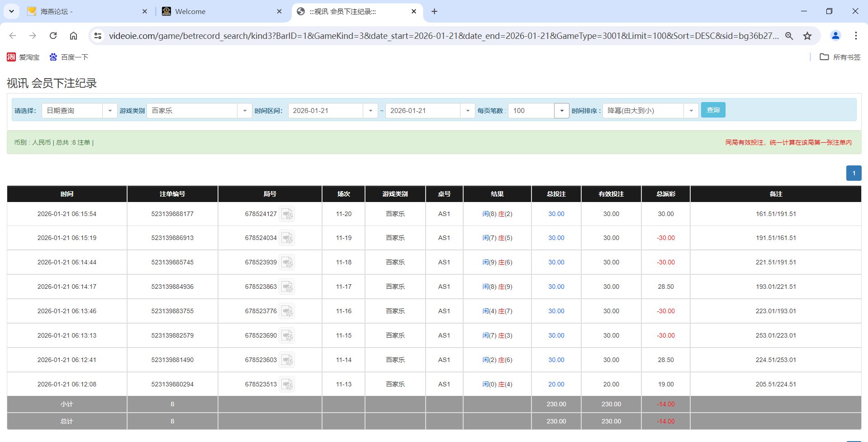The width and height of the screenshot is (868, 442).
Task: Expand the 每页笔数 dropdown
Action: tap(561, 110)
